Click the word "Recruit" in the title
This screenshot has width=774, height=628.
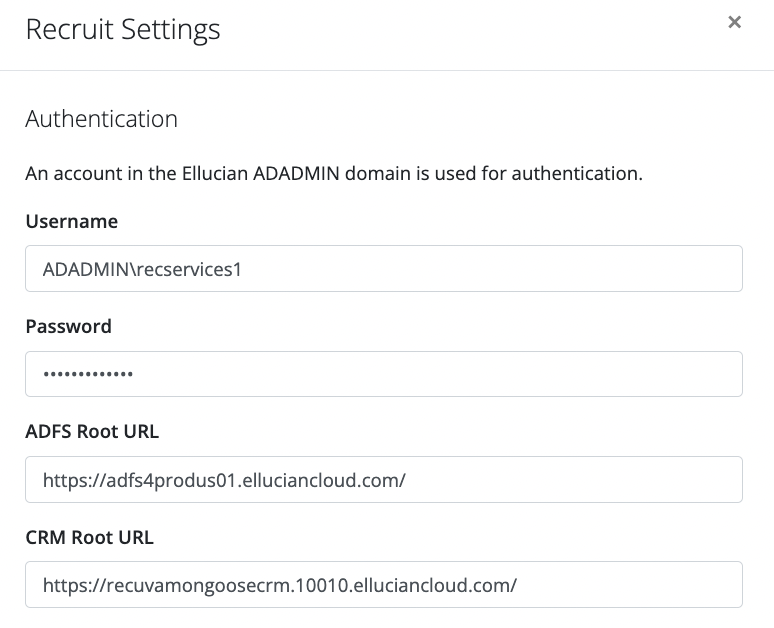tap(70, 30)
